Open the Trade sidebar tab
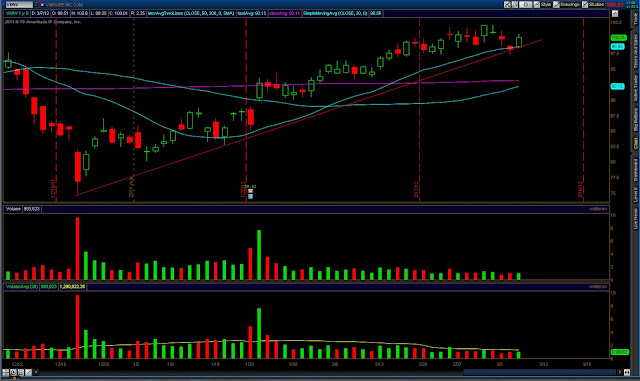 point(636,19)
